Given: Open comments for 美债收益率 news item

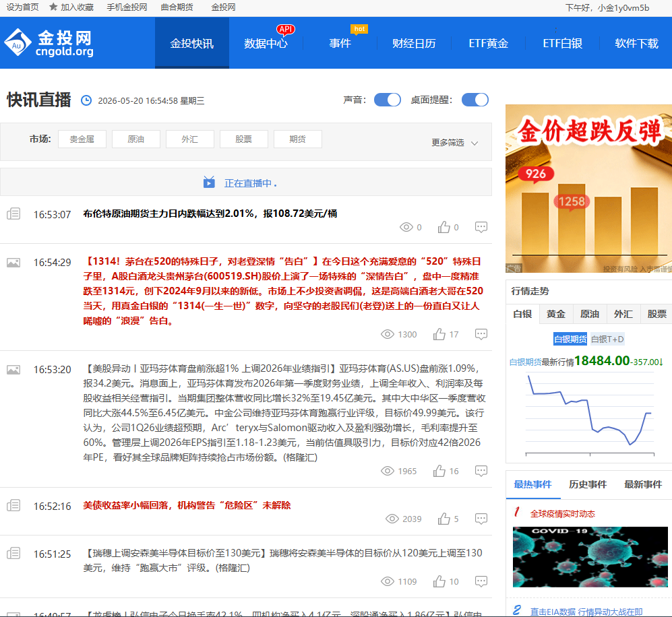Looking at the screenshot, I should coord(481,519).
